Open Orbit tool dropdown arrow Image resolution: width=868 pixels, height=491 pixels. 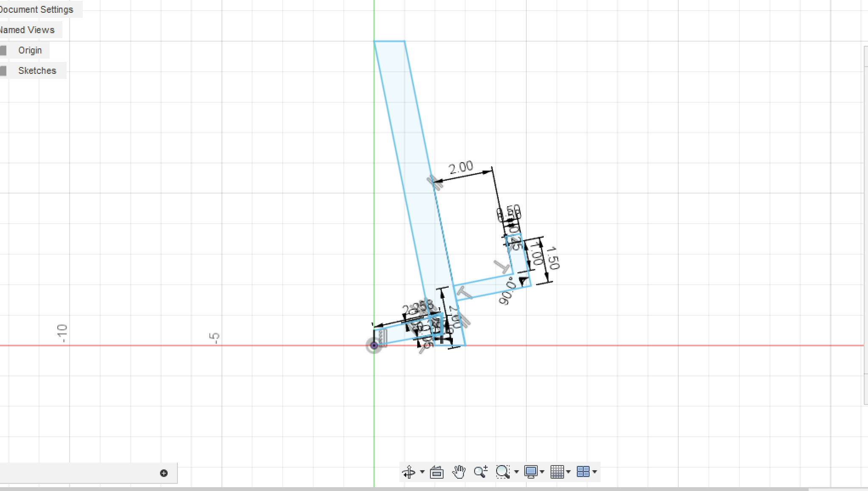[422, 472]
